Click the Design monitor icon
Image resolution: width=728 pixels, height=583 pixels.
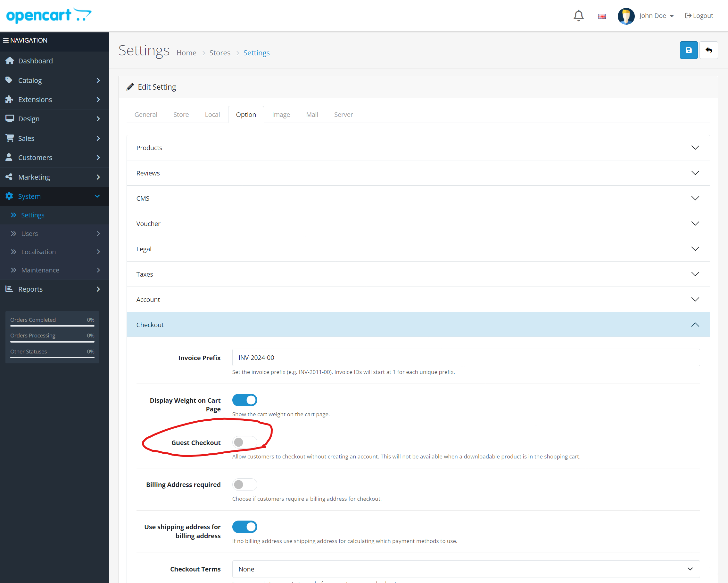tap(10, 119)
